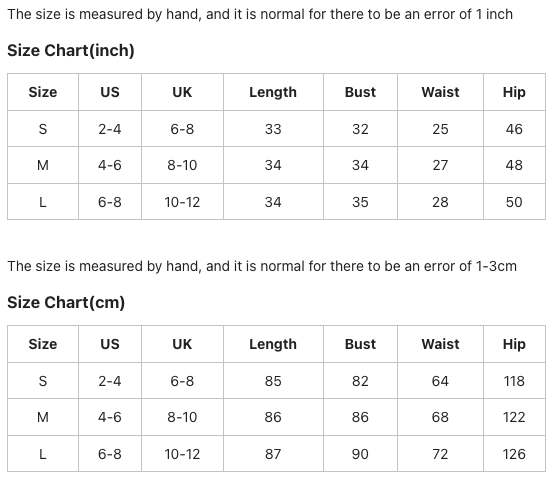Select UK size 10-12 in inch chart
This screenshot has height=481, width=553.
[182, 202]
